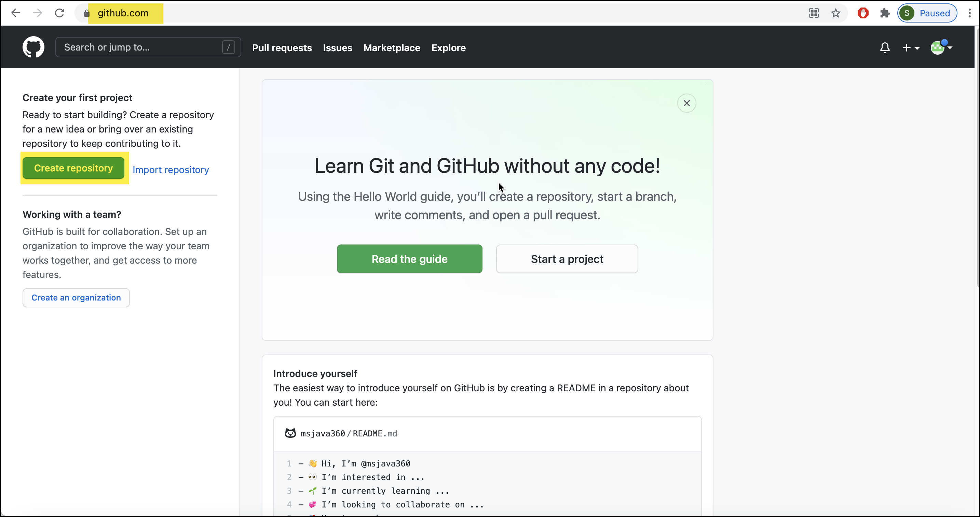The image size is (980, 517).
Task: Click the msjava360 / README.md file name
Action: coord(349,434)
